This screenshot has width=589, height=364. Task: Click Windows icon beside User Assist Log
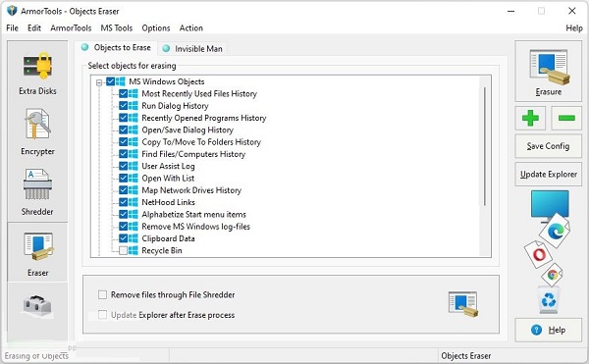click(x=133, y=166)
